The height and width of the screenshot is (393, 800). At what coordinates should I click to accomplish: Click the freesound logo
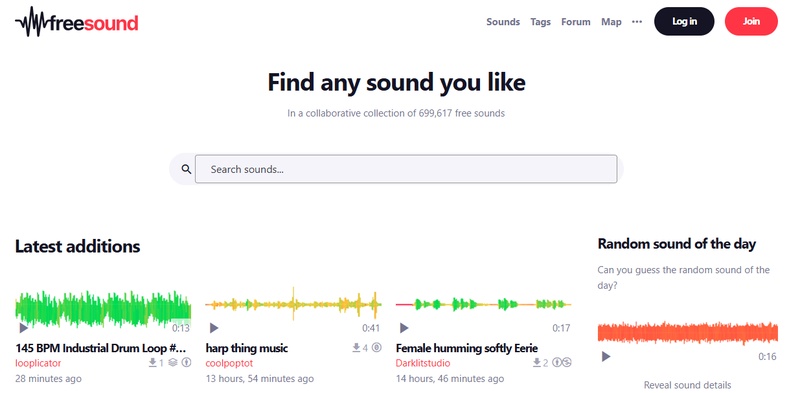pyautogui.click(x=77, y=22)
